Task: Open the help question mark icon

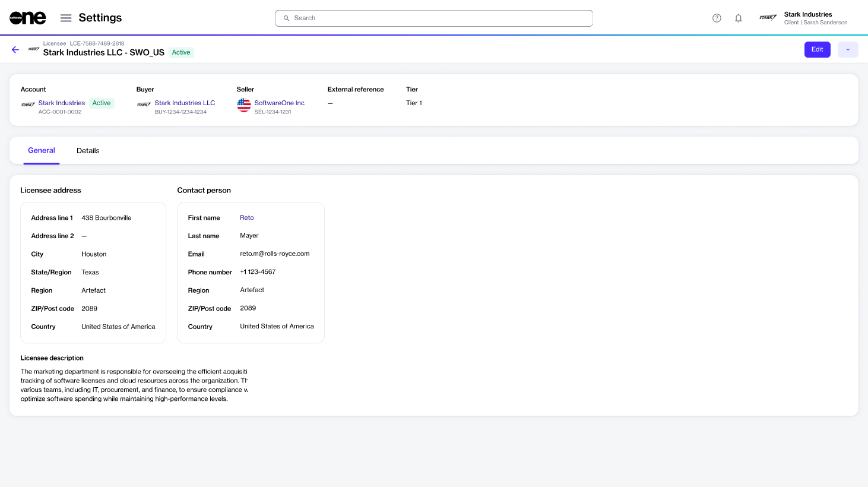Action: click(717, 18)
